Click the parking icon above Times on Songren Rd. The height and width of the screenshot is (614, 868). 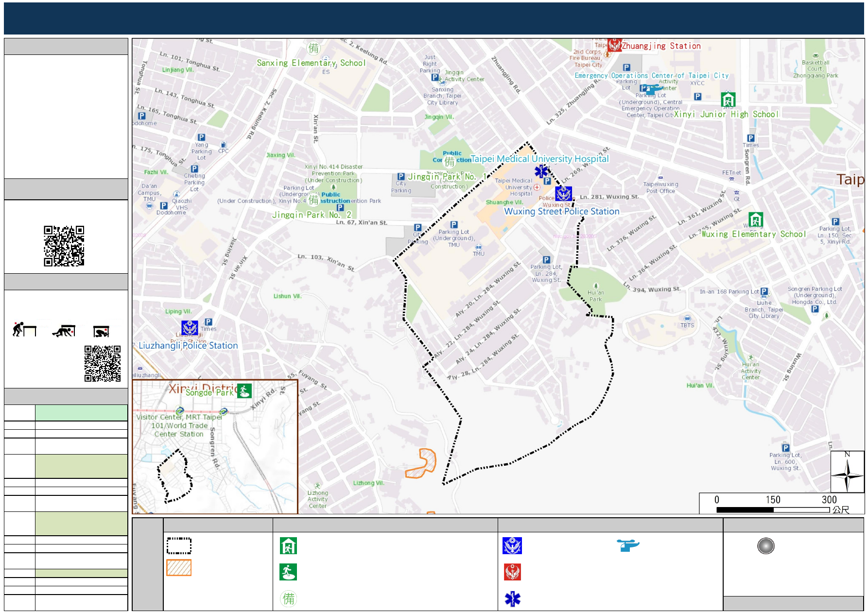click(751, 138)
